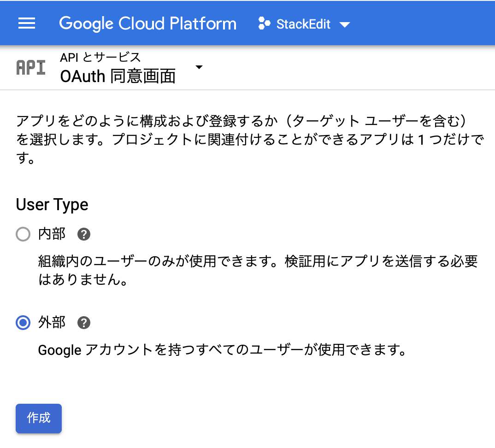Click the User Type section heading
The height and width of the screenshot is (448, 495).
52,205
